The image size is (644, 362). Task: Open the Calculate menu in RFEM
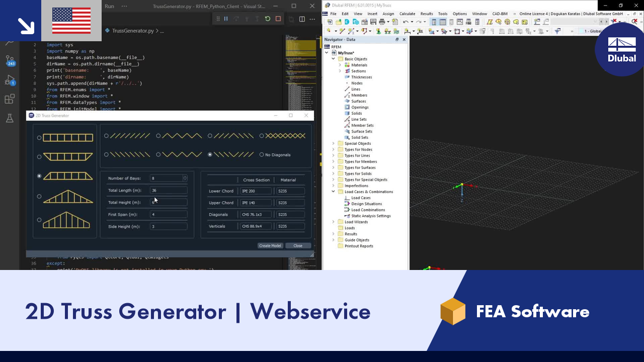point(407,14)
